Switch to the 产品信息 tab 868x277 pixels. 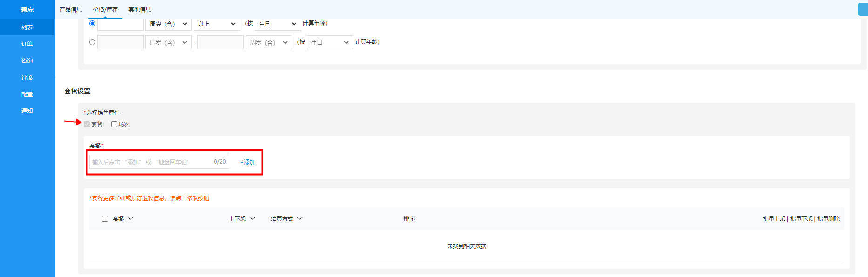point(71,9)
